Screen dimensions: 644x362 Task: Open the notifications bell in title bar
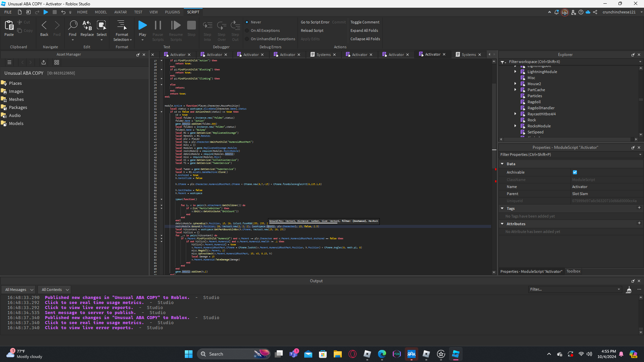(557, 12)
